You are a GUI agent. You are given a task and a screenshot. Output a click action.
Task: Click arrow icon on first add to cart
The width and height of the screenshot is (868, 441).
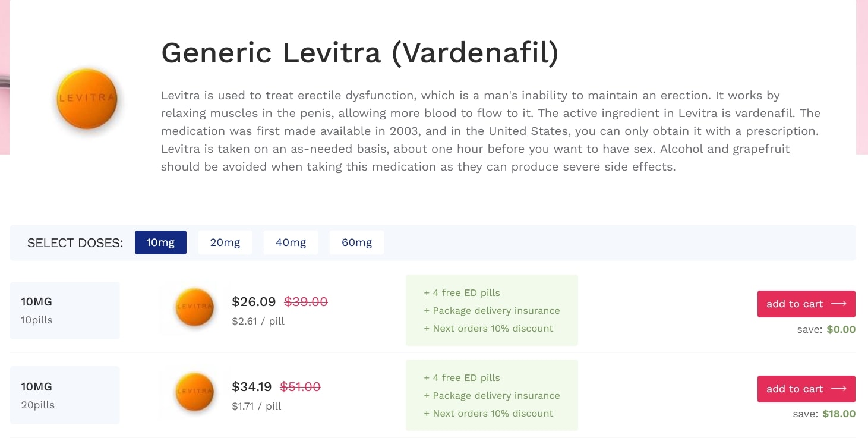click(x=838, y=304)
